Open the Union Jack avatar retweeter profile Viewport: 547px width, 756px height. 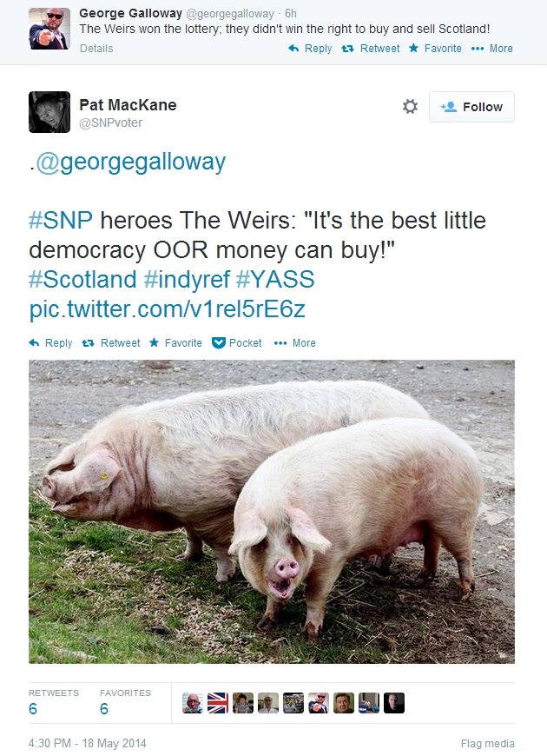(218, 703)
